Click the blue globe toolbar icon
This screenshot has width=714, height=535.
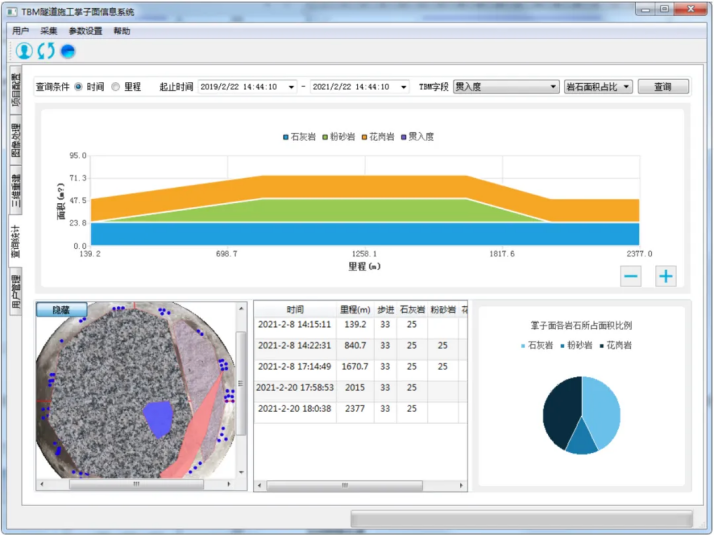(68, 50)
